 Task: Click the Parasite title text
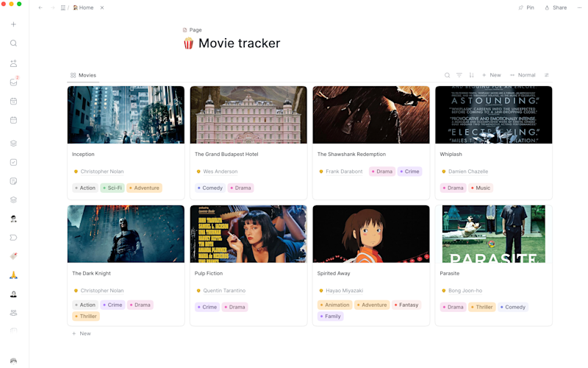pyautogui.click(x=450, y=273)
